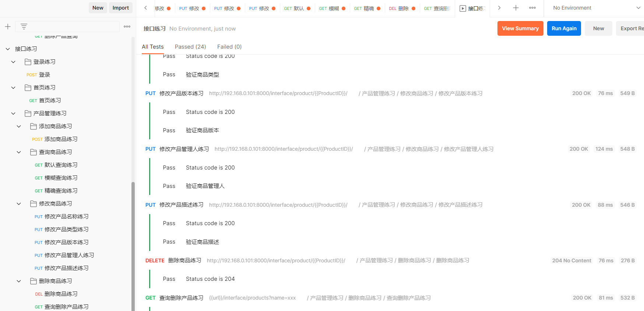
Task: Open the No Environment dropdown
Action: [597, 8]
